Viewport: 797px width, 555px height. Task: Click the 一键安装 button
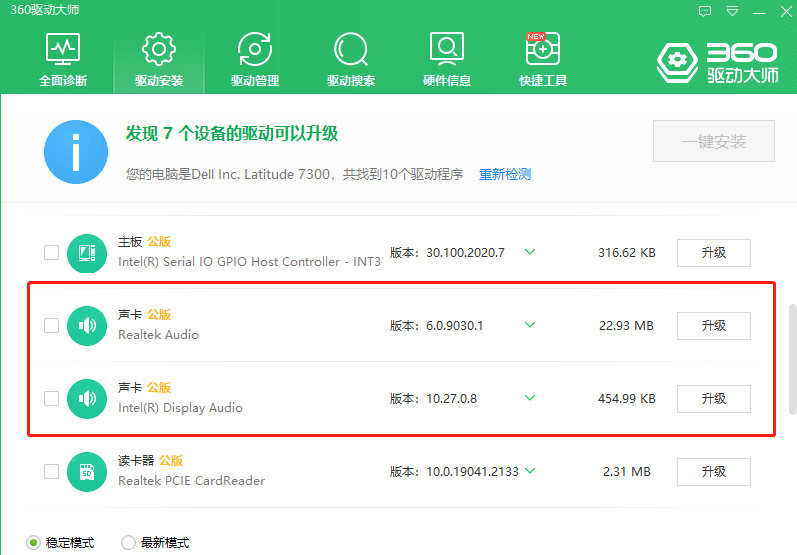point(714,141)
